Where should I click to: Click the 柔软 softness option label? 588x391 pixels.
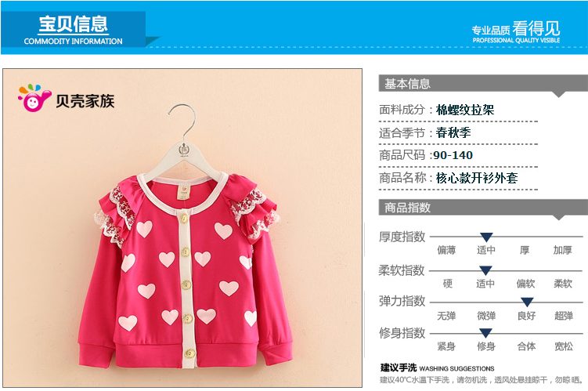pyautogui.click(x=563, y=284)
